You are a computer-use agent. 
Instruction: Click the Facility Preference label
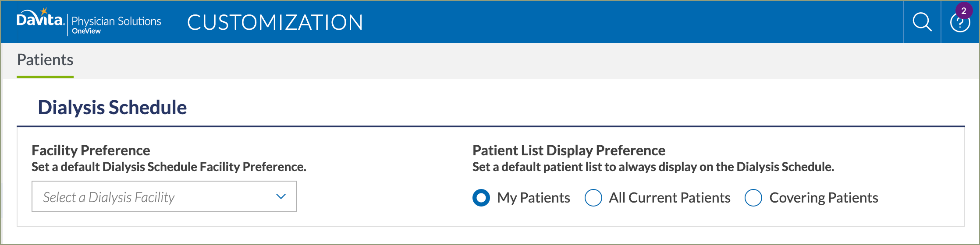(91, 150)
